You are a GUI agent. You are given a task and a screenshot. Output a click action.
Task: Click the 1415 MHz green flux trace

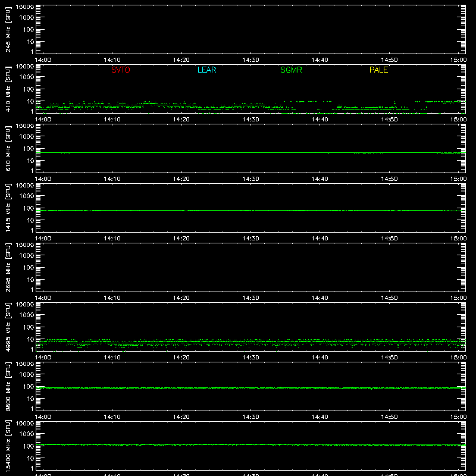[250, 211]
